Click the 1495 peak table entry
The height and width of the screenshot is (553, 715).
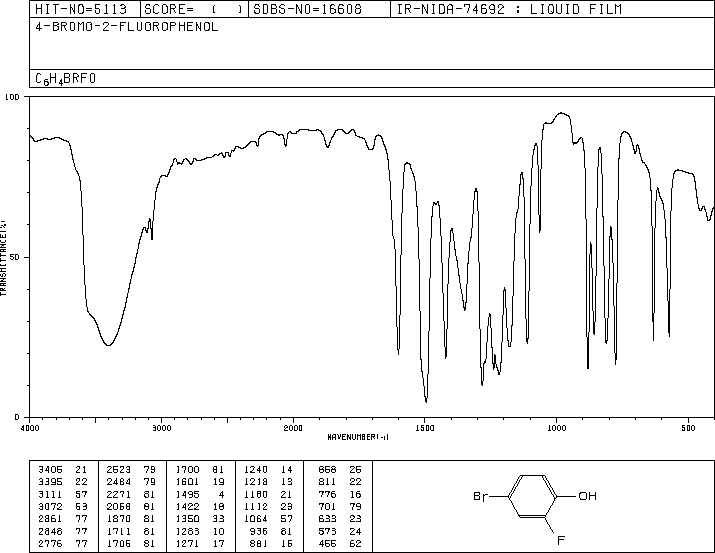[x=187, y=494]
